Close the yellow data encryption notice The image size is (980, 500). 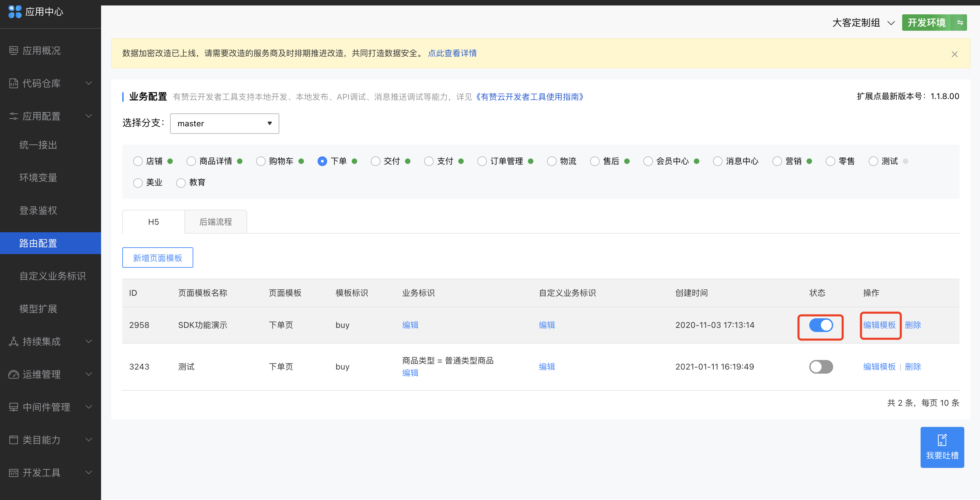[954, 54]
